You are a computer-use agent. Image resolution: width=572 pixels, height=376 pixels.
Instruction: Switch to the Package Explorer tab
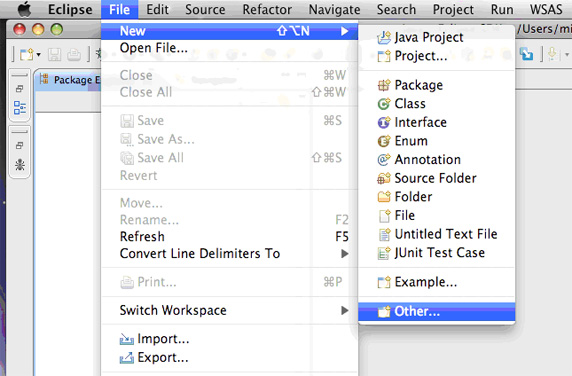[x=70, y=80]
